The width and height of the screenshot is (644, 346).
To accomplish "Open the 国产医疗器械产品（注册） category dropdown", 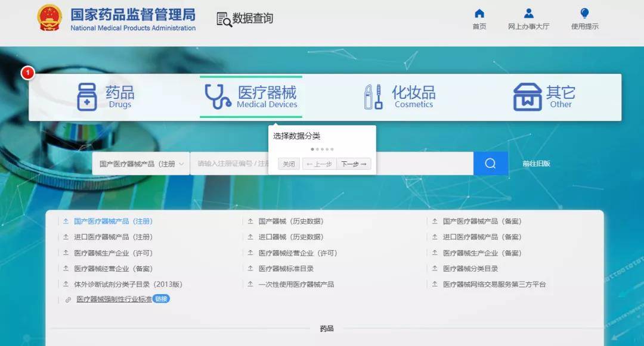I will tap(141, 164).
